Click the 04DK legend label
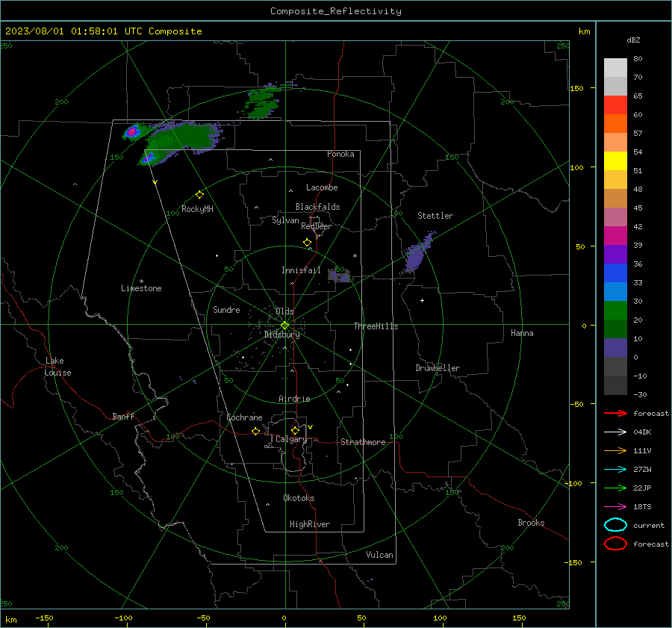Viewport: 672px width, 628px height. pyautogui.click(x=642, y=432)
